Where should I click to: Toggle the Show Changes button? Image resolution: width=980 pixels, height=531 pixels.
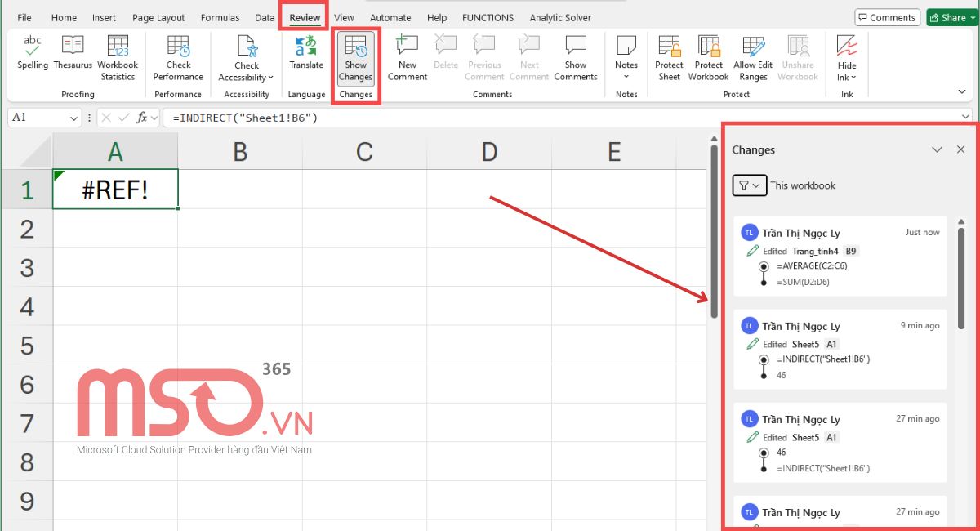355,58
